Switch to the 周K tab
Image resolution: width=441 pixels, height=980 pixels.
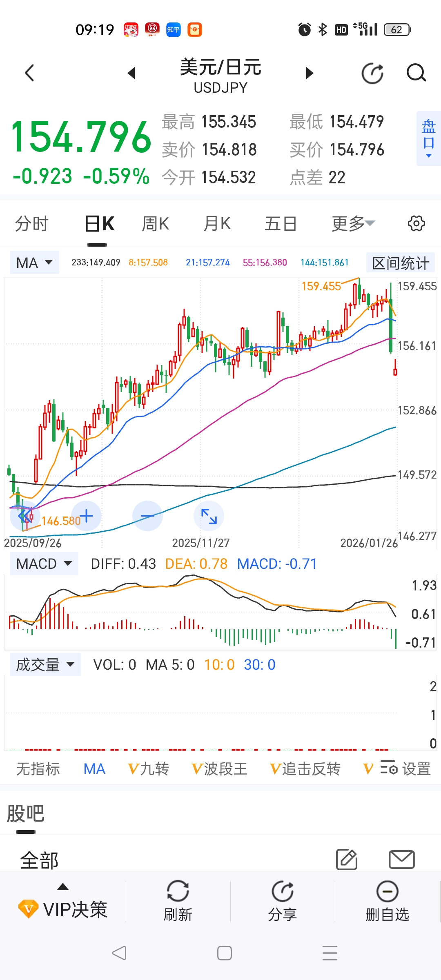tap(155, 224)
